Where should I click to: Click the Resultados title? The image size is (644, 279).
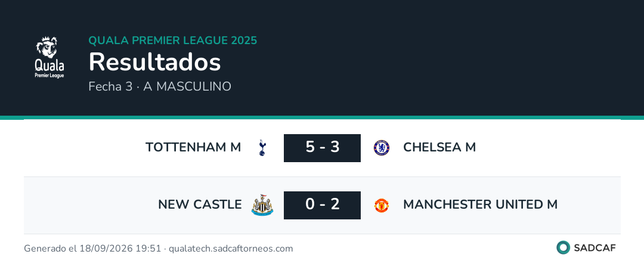pyautogui.click(x=155, y=62)
